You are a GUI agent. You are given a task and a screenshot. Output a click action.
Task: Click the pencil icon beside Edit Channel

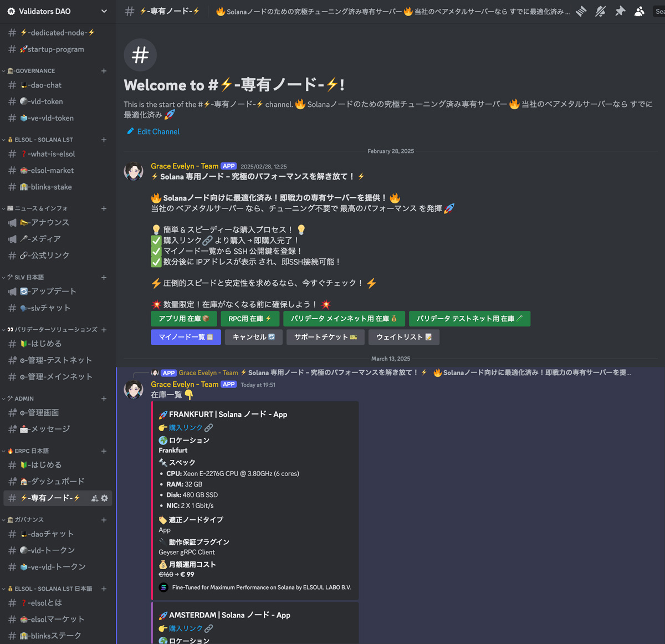pyautogui.click(x=130, y=131)
